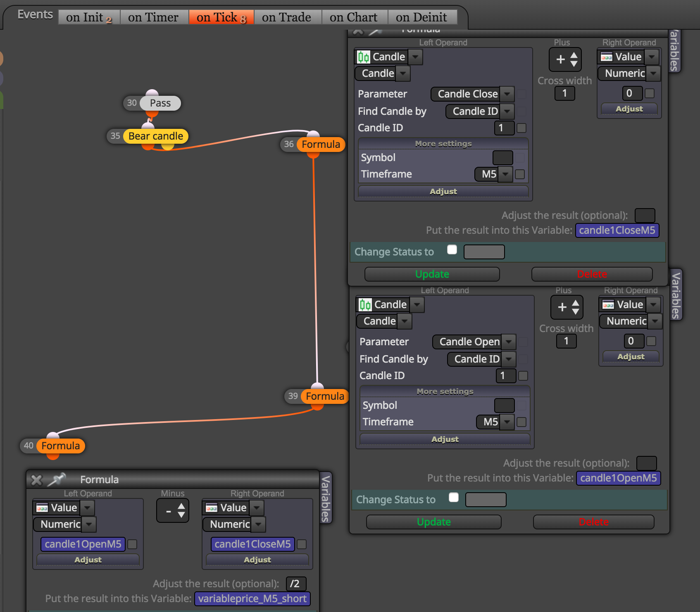Pin the bottom-left Formula panel

pos(57,479)
